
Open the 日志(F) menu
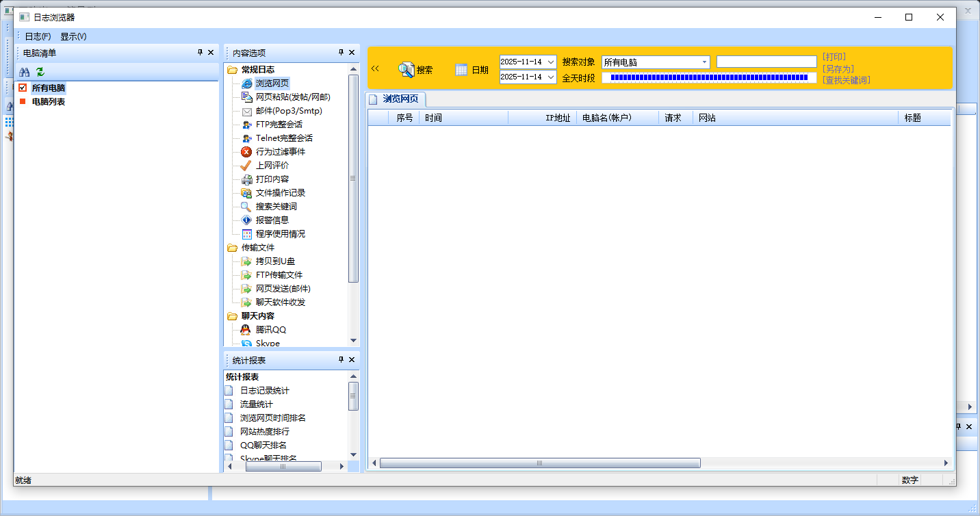(x=38, y=36)
